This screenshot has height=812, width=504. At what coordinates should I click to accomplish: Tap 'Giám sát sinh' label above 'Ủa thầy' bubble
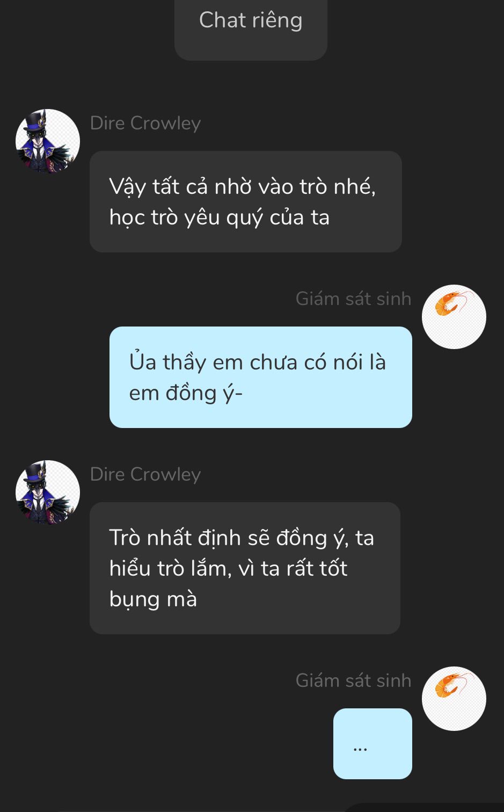tap(353, 299)
